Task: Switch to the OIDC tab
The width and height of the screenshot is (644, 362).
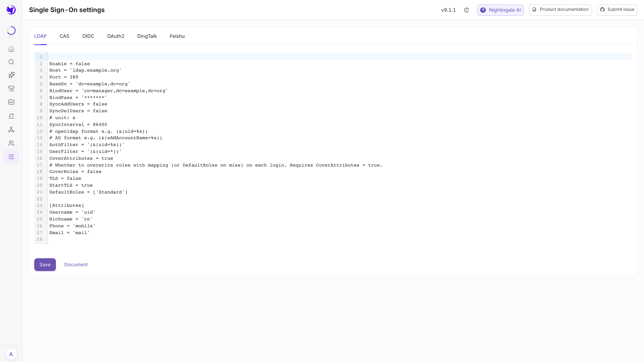Action: [88, 36]
